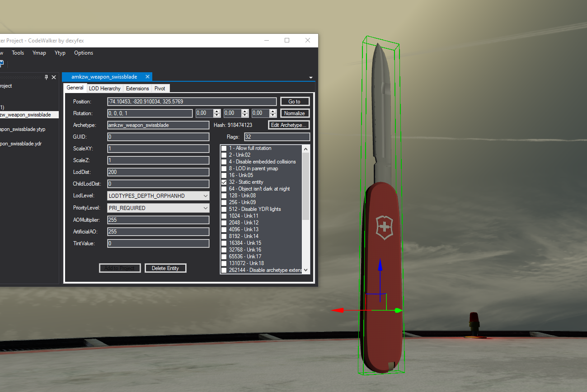The width and height of the screenshot is (587, 392).
Task: Enable flag 512 - Disable YDR lights
Action: pos(224,209)
